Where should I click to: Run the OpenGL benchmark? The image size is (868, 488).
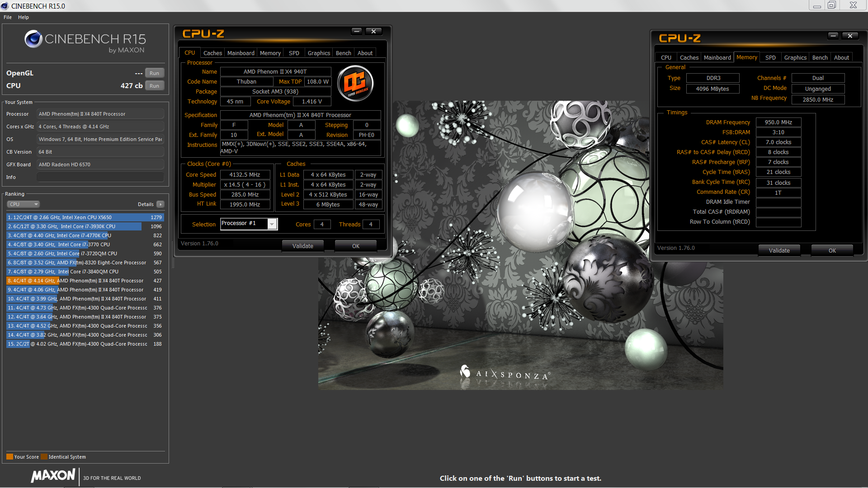click(x=155, y=73)
